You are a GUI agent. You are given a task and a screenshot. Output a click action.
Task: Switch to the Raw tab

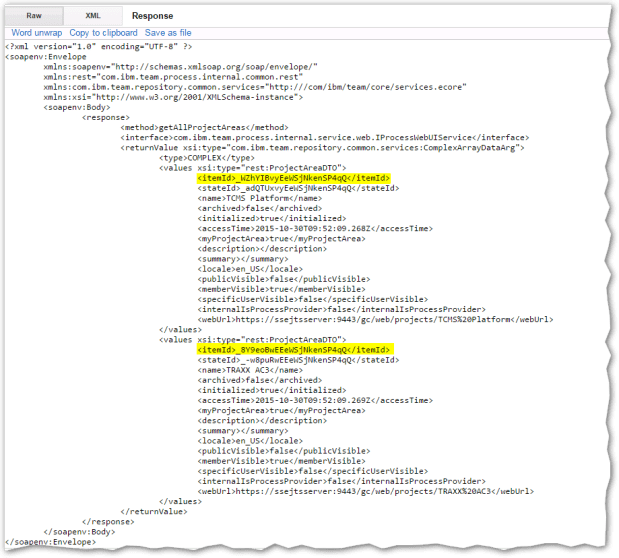(33, 16)
